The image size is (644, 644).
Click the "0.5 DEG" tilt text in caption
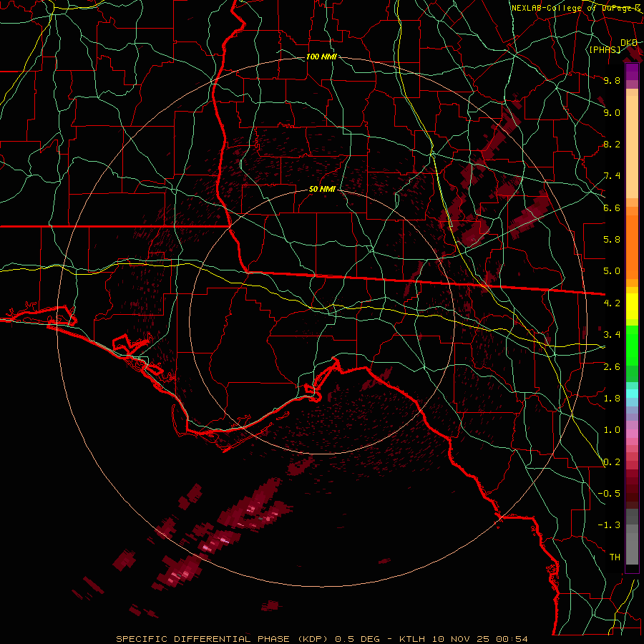coord(357,639)
